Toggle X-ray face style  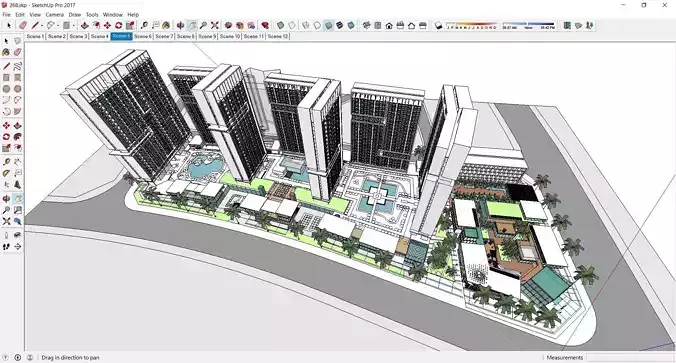tap(280, 25)
